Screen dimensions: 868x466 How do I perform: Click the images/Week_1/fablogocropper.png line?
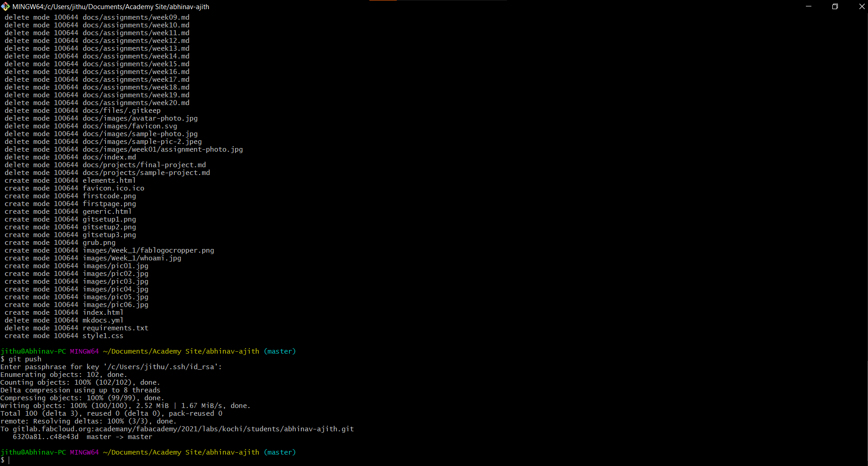109,250
